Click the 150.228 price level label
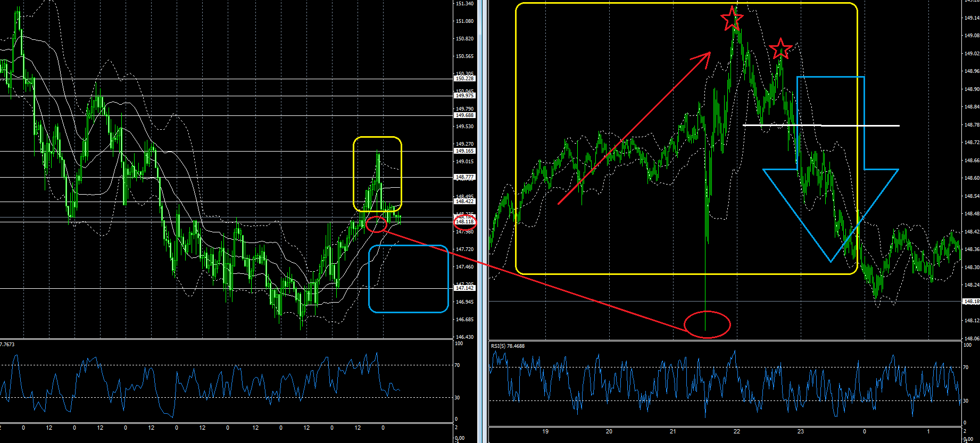Image resolution: width=980 pixels, height=443 pixels. (x=464, y=79)
